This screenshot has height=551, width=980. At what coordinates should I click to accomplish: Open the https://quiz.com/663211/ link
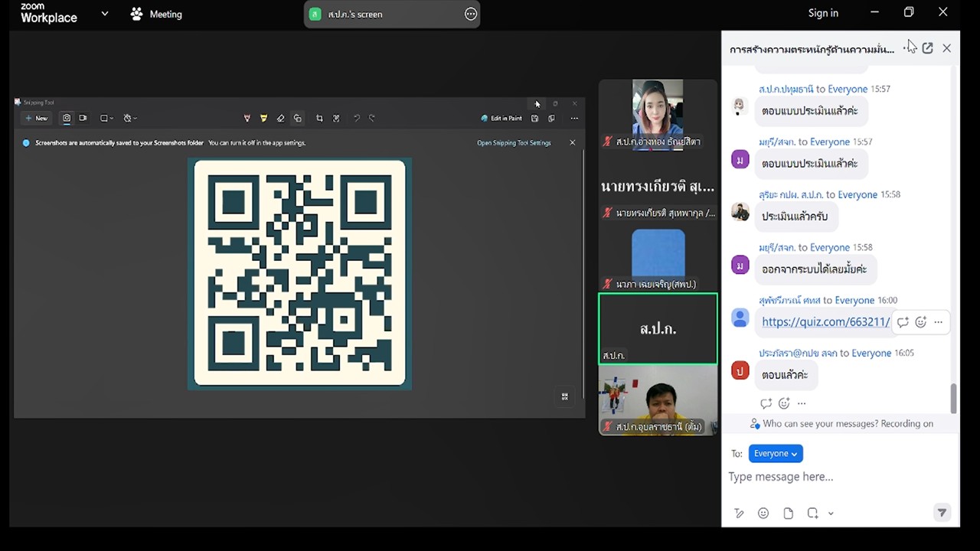(826, 322)
